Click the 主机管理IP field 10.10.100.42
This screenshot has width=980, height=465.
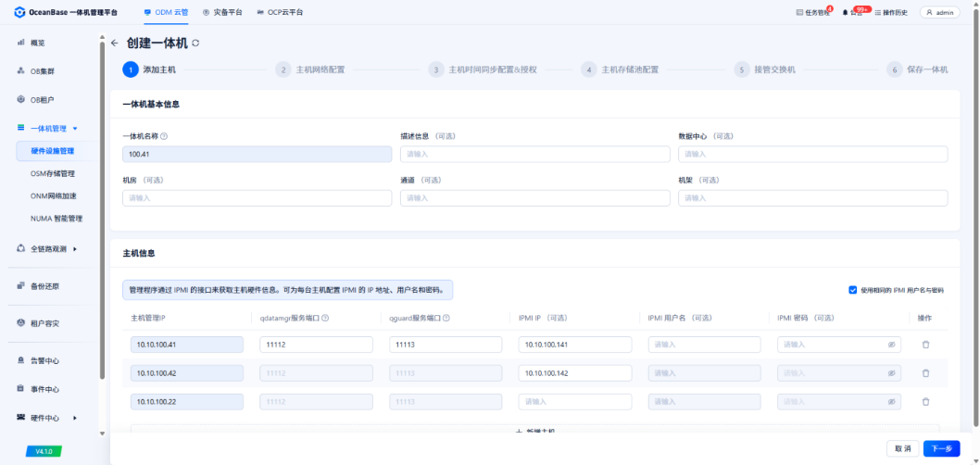point(187,373)
